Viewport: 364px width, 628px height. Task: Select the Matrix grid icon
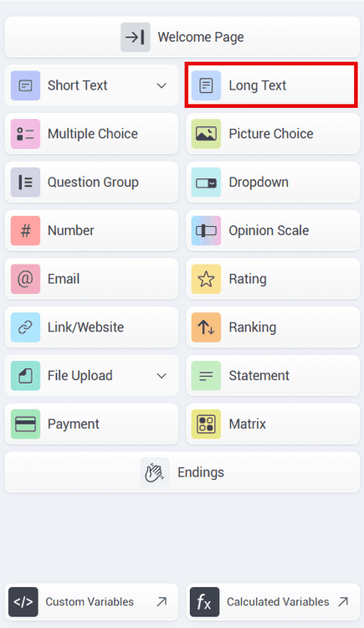206,424
